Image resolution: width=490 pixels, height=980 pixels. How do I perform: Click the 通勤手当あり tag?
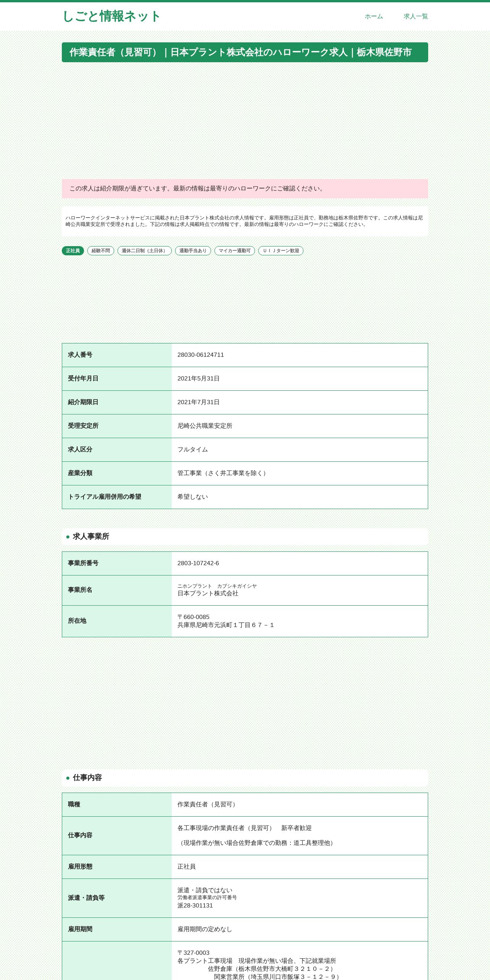point(193,251)
